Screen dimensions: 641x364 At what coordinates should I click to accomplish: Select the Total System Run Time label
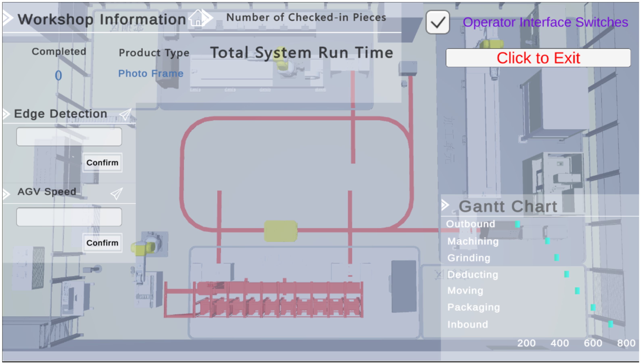[x=301, y=53]
